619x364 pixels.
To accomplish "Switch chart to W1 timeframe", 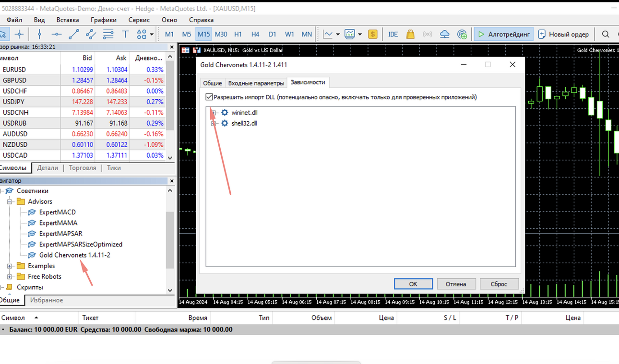I will pos(289,34).
